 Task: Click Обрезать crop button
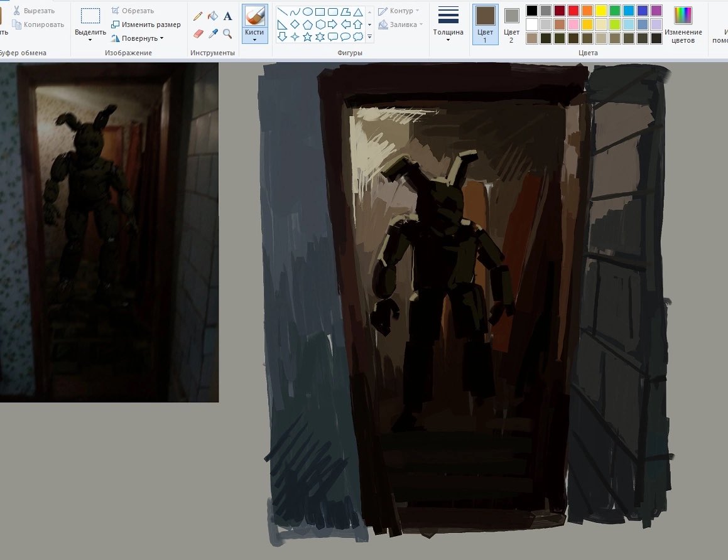pyautogui.click(x=133, y=11)
